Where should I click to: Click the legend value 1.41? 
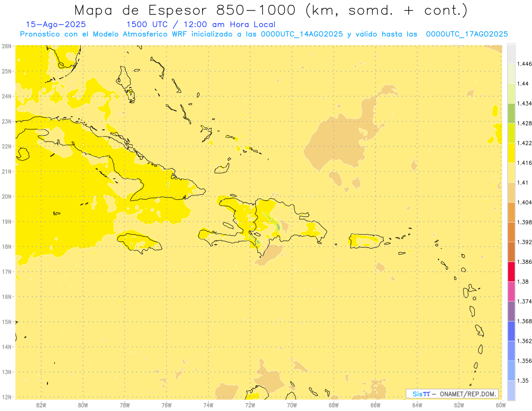click(523, 183)
